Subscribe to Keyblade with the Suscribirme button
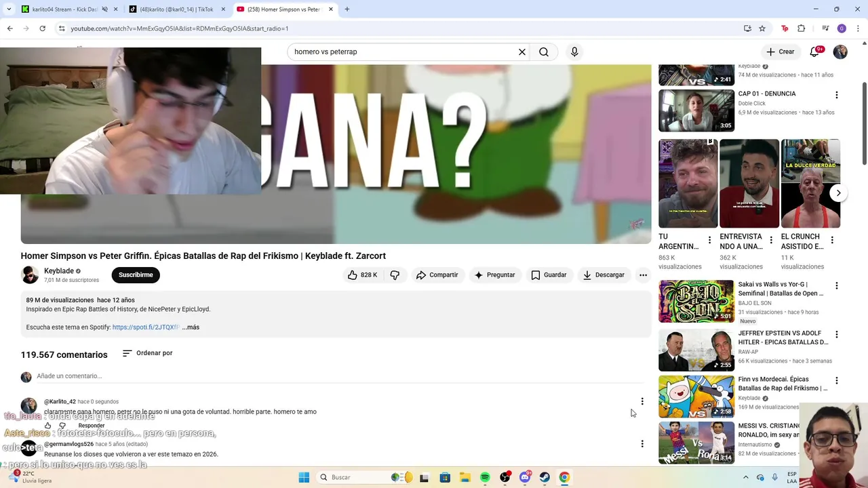The image size is (868, 488). (136, 275)
